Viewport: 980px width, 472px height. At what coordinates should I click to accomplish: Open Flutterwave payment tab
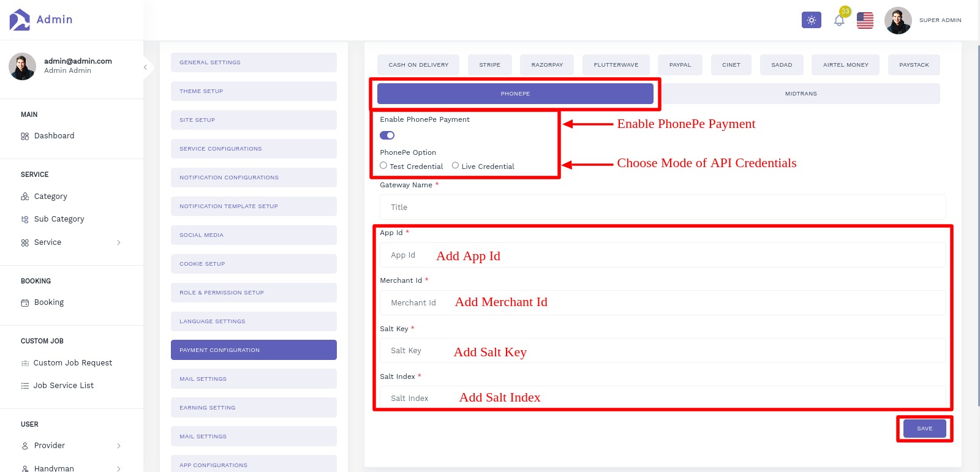(616, 65)
